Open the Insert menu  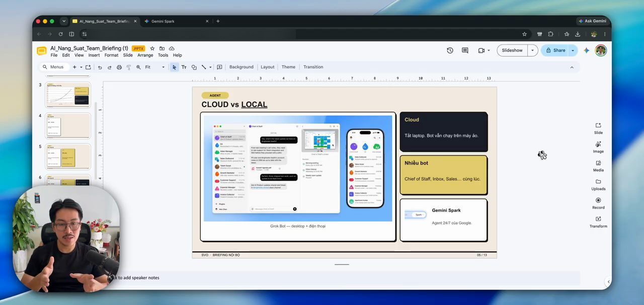(94, 55)
